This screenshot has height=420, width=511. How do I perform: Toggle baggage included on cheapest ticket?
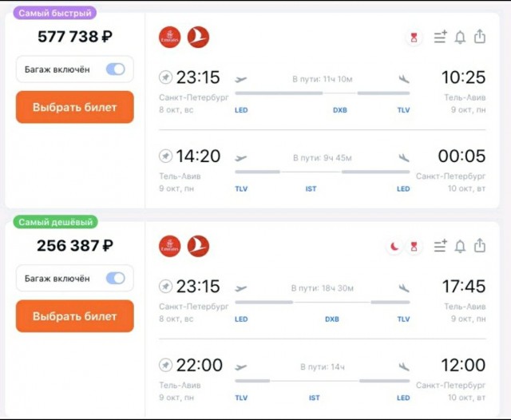click(115, 278)
